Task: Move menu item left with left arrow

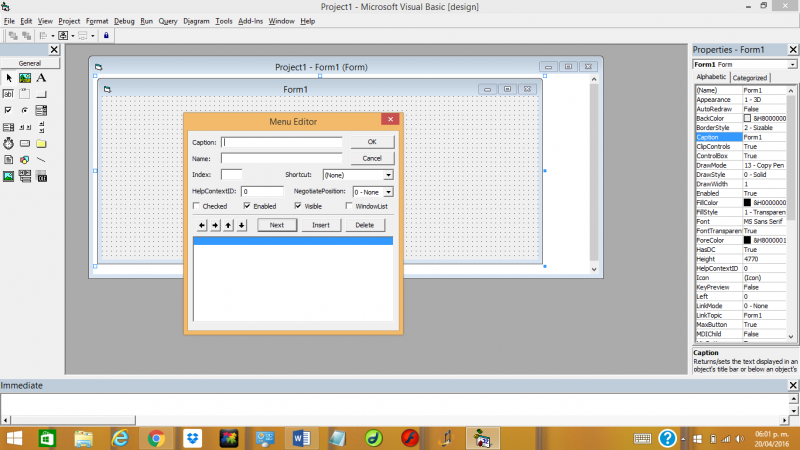Action: tap(202, 225)
